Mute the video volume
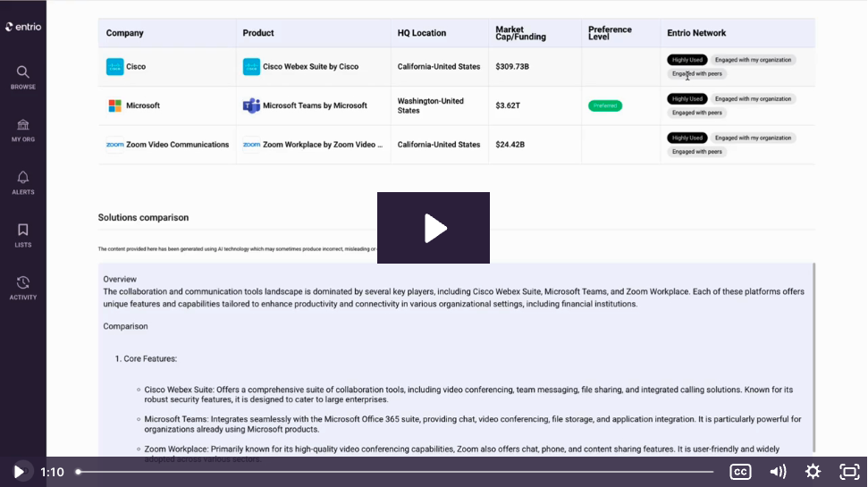Viewport: 868px width, 487px height. pyautogui.click(x=778, y=472)
